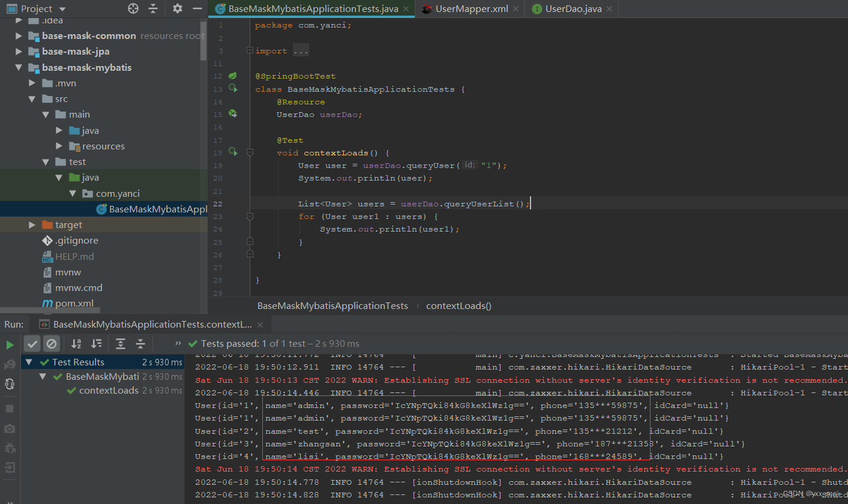The height and width of the screenshot is (504, 848).
Task: Select the src folder
Action: (x=55, y=99)
